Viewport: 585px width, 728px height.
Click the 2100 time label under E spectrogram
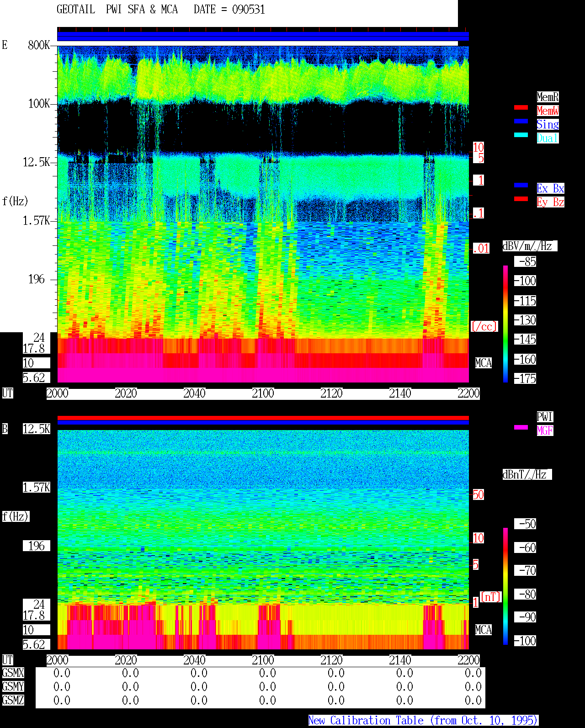(263, 393)
